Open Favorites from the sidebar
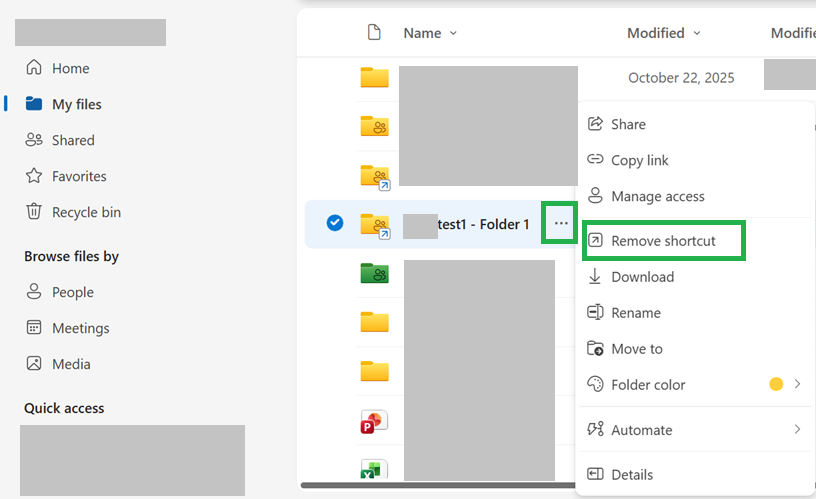The image size is (816, 499). point(66,176)
